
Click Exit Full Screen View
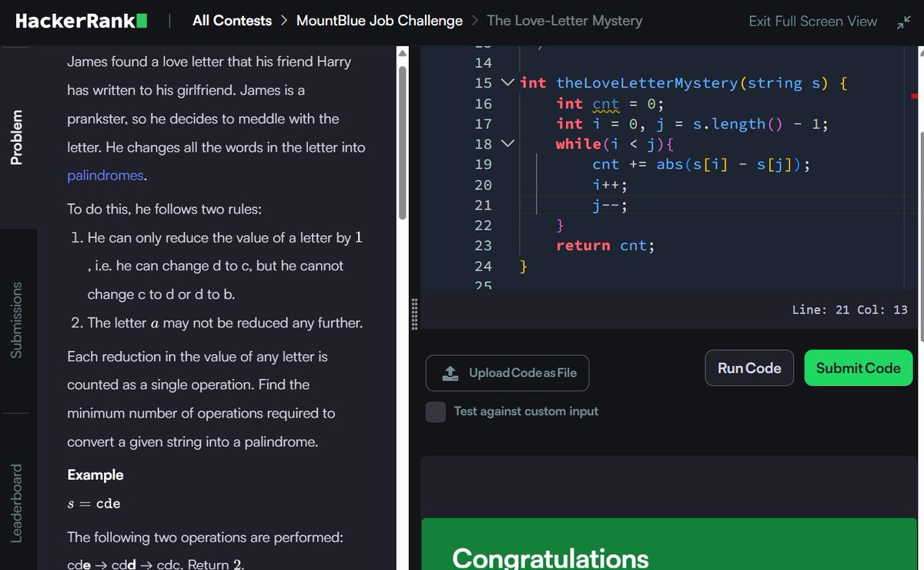812,22
